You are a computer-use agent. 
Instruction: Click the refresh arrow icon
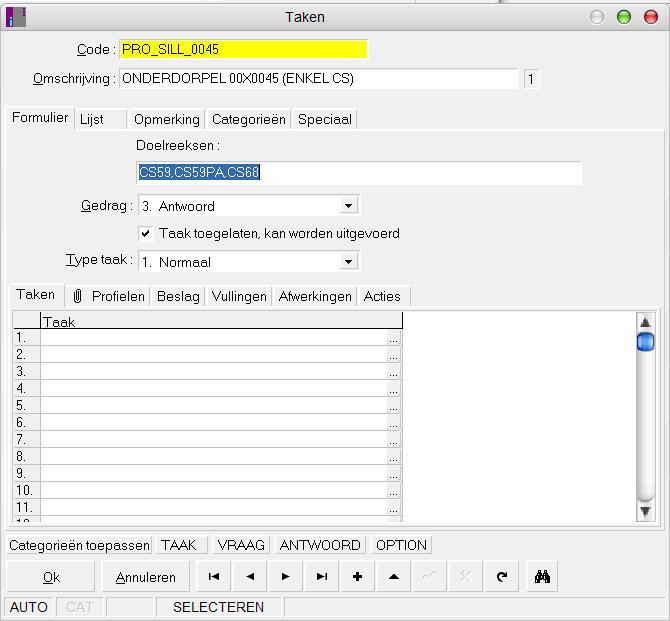point(502,577)
